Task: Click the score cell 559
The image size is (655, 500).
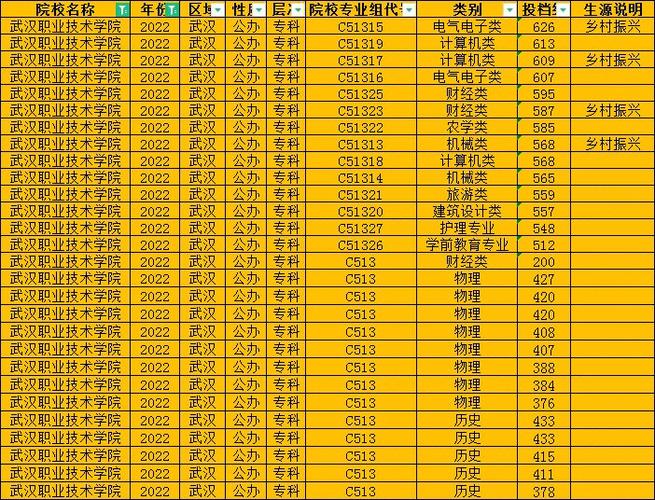Action: (544, 195)
